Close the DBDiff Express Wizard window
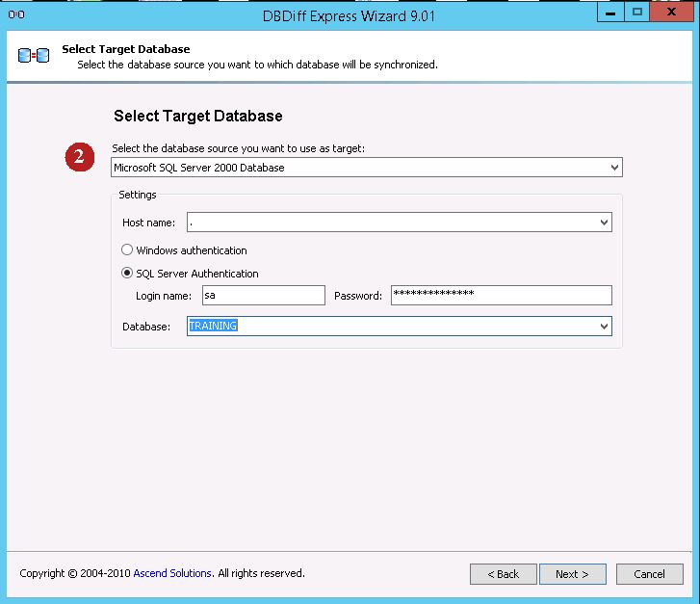The height and width of the screenshot is (604, 700). 672,13
